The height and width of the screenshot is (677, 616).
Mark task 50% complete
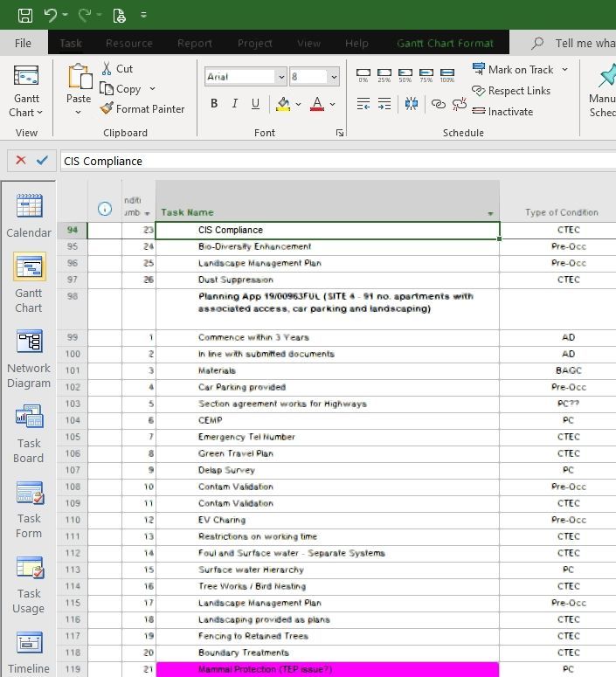tap(405, 75)
